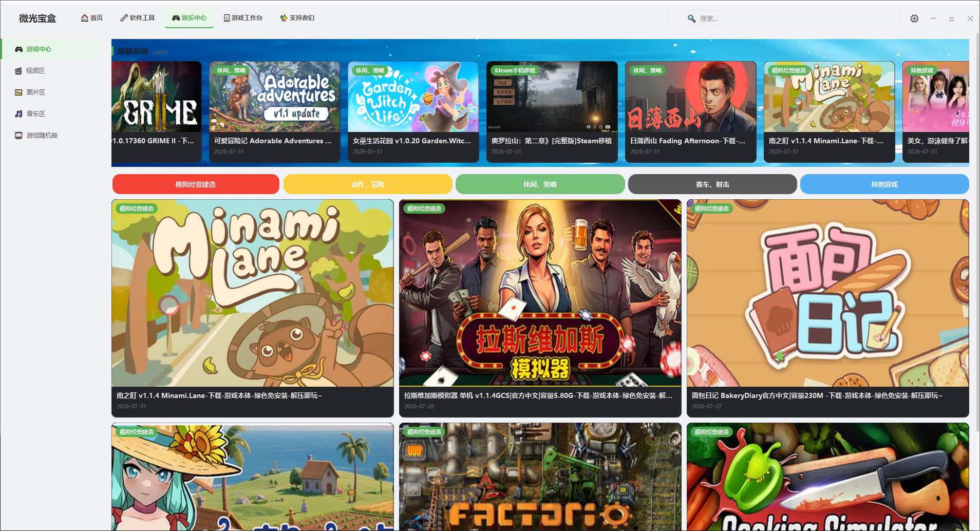Viewport: 980px width, 531px height.
Task: Click the title '拉斯维加斯模拟器 单机 v1.1.4GCS'
Action: click(x=538, y=395)
